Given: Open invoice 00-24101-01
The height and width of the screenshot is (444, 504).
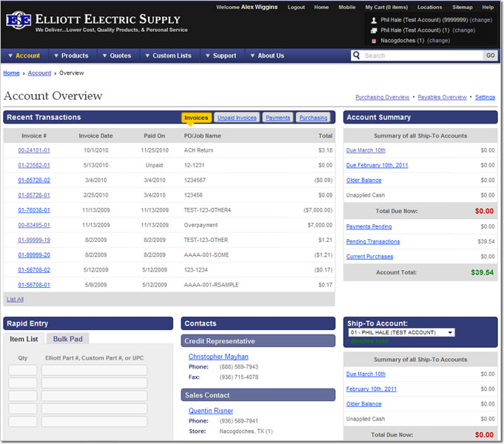Looking at the screenshot, I should (34, 150).
